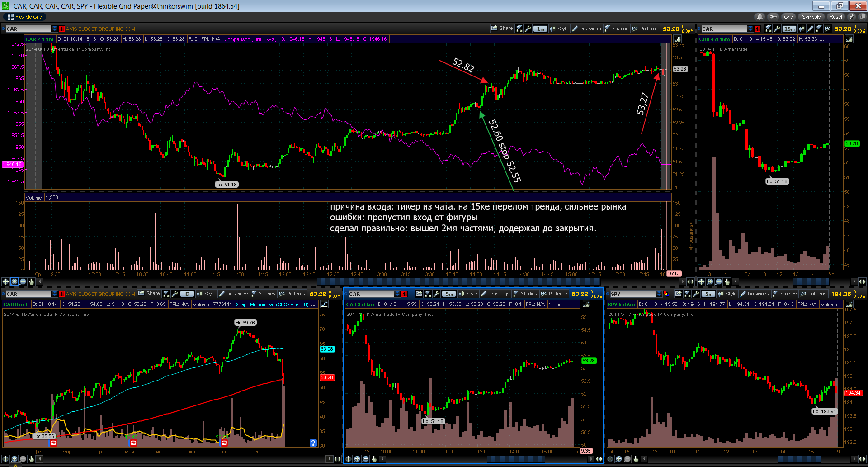Click the question mark help icon on daily chart
Viewport: 868px width, 467px height.
click(x=313, y=443)
